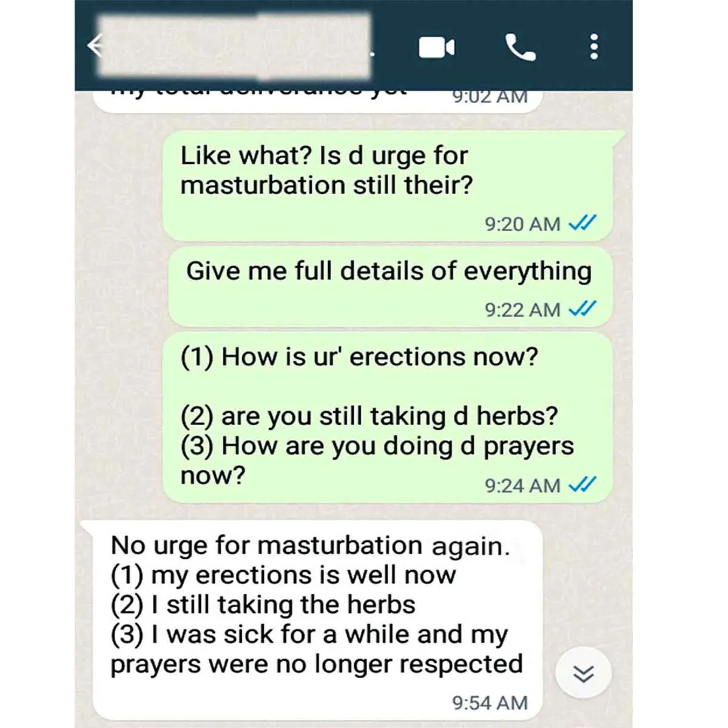Screen dimensions: 728x728
Task: Tap the blue read ticks at 9:20 AM
Action: [x=582, y=223]
